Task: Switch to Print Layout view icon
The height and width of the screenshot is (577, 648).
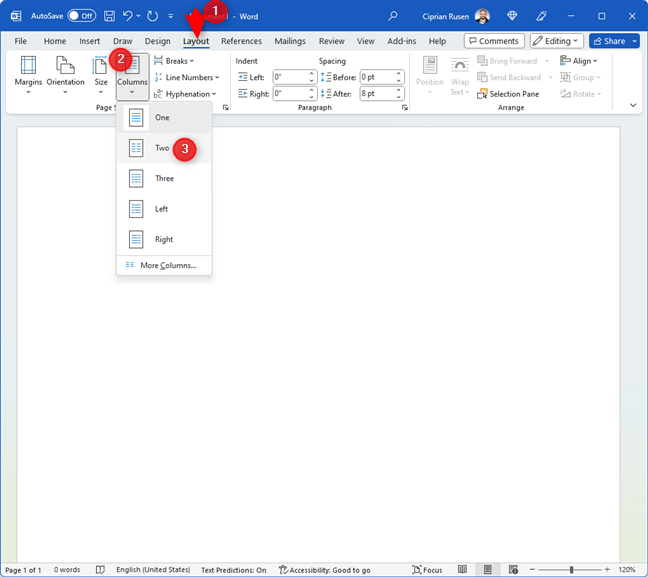Action: click(x=488, y=570)
